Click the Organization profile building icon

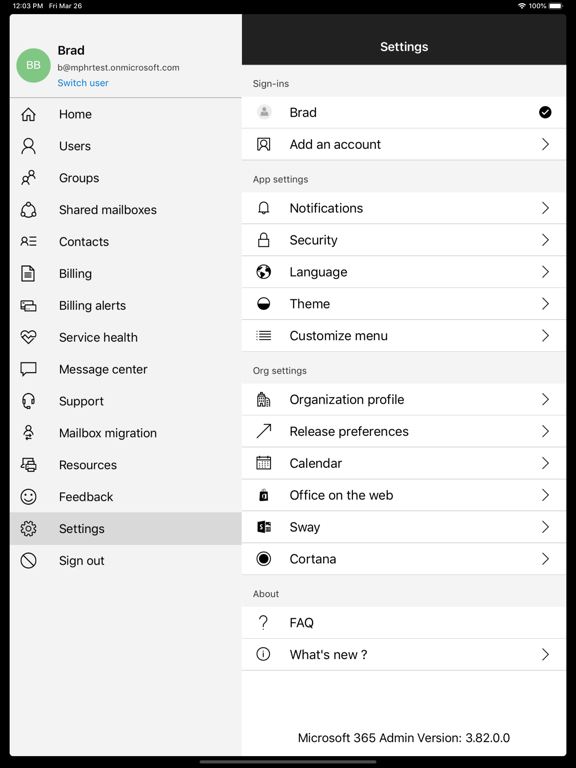(x=264, y=399)
